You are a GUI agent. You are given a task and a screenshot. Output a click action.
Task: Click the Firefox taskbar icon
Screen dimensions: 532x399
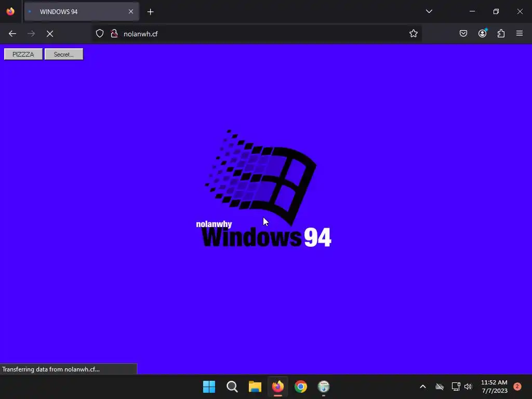[278, 387]
